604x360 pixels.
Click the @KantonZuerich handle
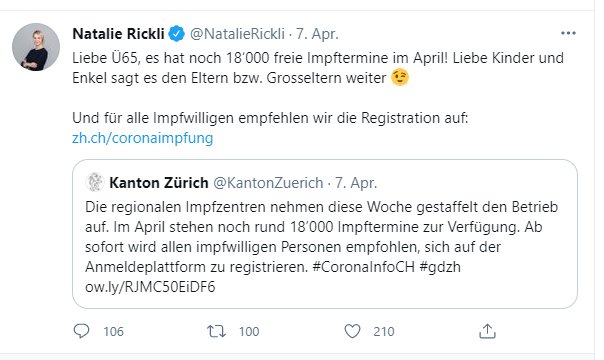pos(268,183)
